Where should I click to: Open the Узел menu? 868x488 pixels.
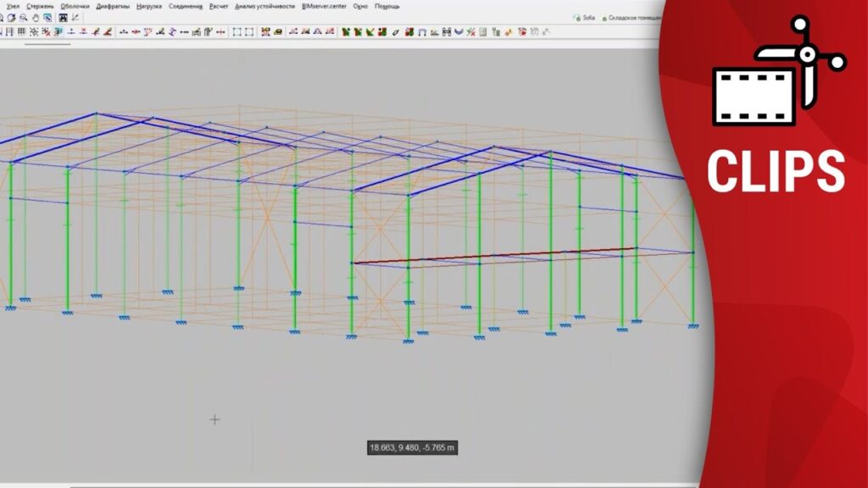[13, 6]
